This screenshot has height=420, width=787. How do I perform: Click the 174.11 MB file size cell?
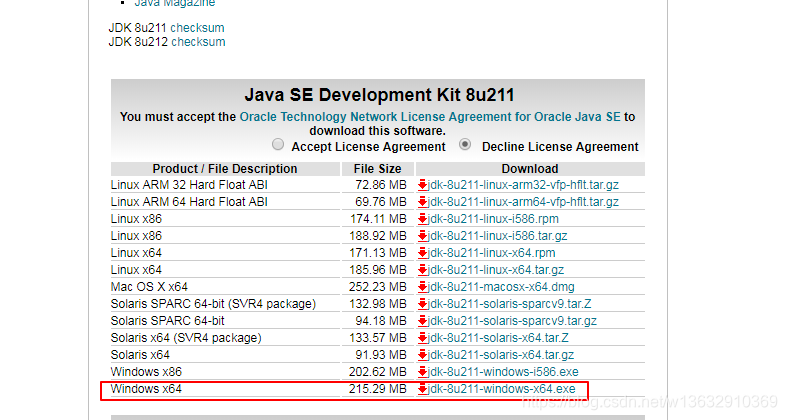point(377,219)
